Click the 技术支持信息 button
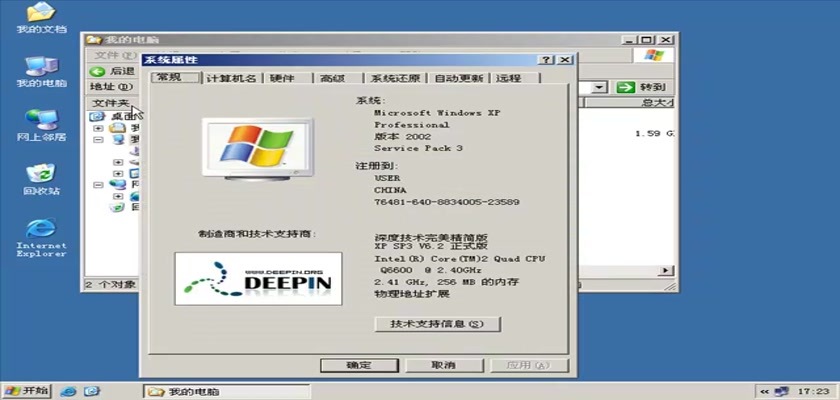 pos(437,324)
